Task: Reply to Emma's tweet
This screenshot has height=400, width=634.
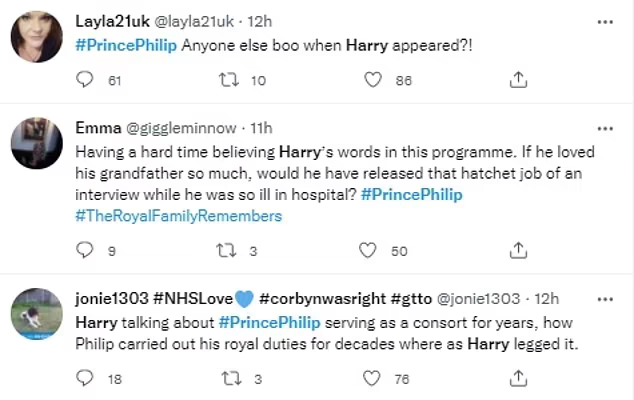Action: (x=86, y=251)
